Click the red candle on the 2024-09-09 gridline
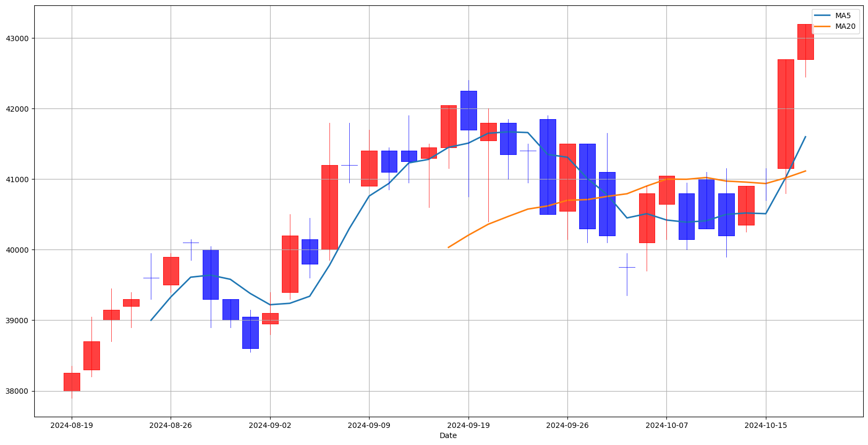This screenshot has height=445, width=868. point(369,168)
